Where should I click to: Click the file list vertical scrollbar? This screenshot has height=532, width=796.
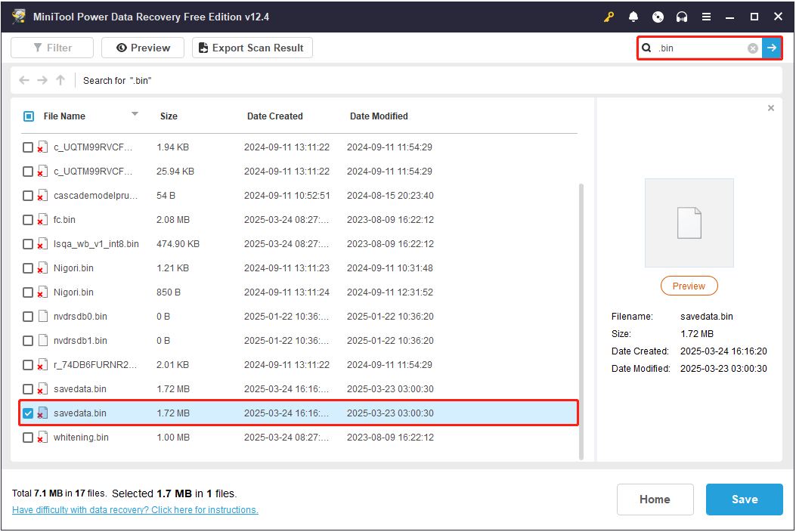coord(581,317)
